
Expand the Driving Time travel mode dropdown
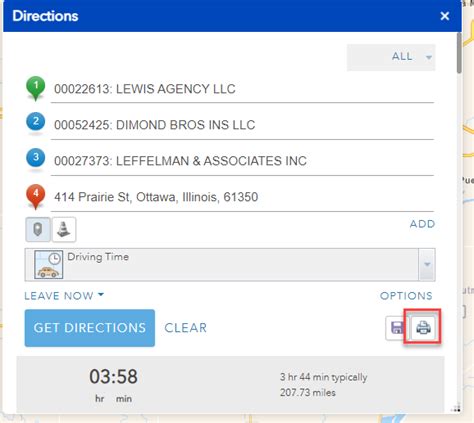(427, 264)
